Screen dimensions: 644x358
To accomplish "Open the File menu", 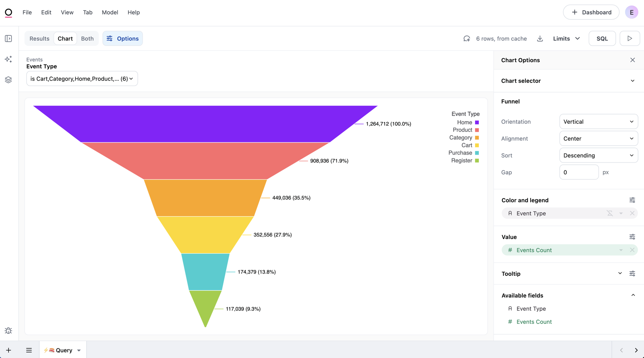I will (27, 12).
